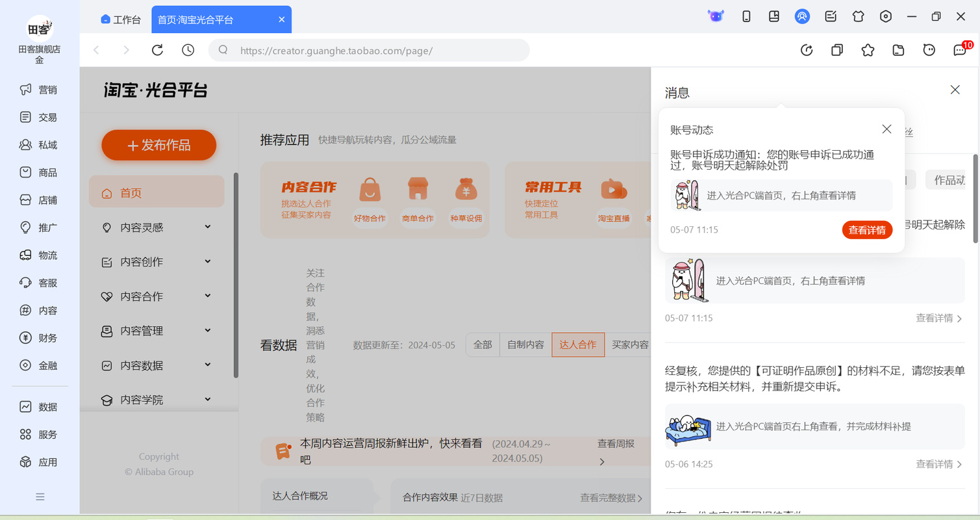Open the 推广 promotion sidebar item
The width and height of the screenshot is (980, 520).
tap(39, 227)
